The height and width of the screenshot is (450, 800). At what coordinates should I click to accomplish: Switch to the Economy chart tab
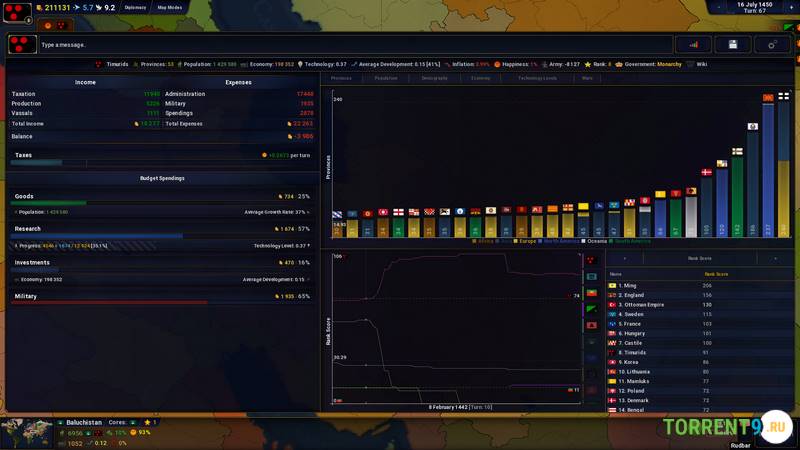point(481,77)
